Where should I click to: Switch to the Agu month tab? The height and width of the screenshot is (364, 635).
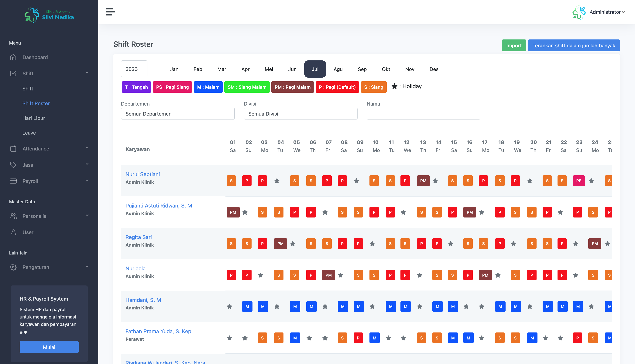point(338,69)
